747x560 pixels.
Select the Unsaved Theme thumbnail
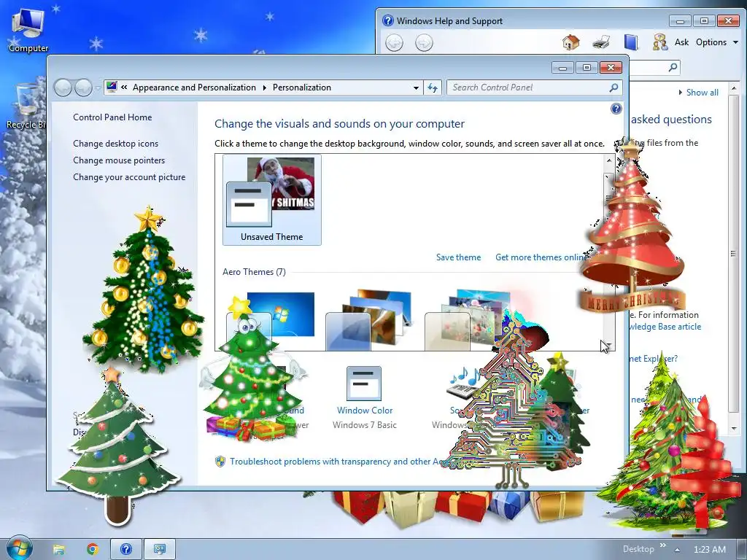pos(271,200)
